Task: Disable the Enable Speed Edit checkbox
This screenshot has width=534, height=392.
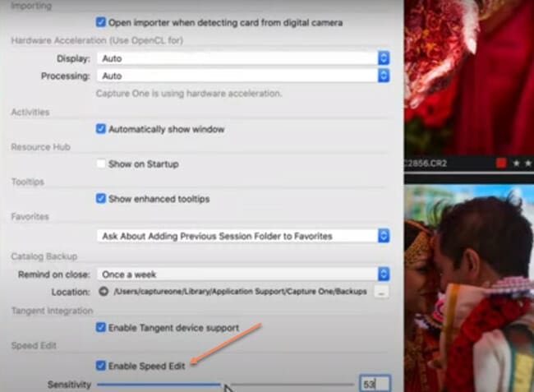Action: coord(101,366)
